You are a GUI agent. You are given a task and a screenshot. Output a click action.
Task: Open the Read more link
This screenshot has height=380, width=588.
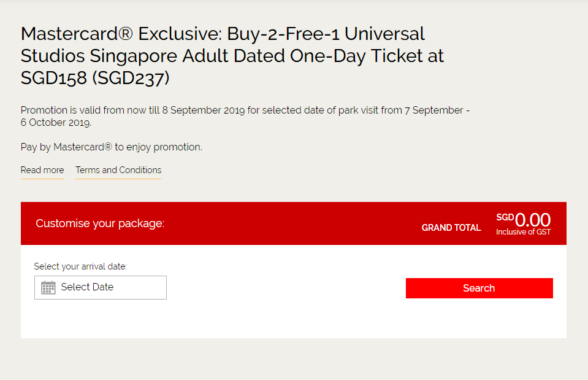tap(42, 170)
